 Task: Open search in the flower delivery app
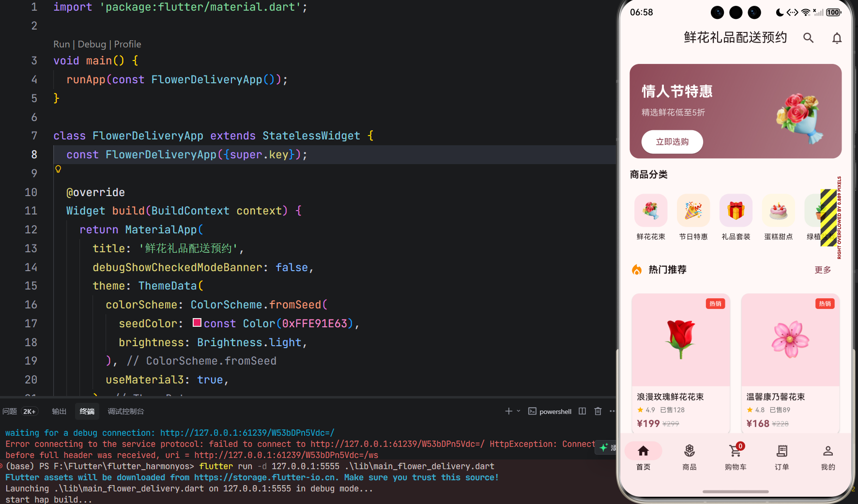808,37
